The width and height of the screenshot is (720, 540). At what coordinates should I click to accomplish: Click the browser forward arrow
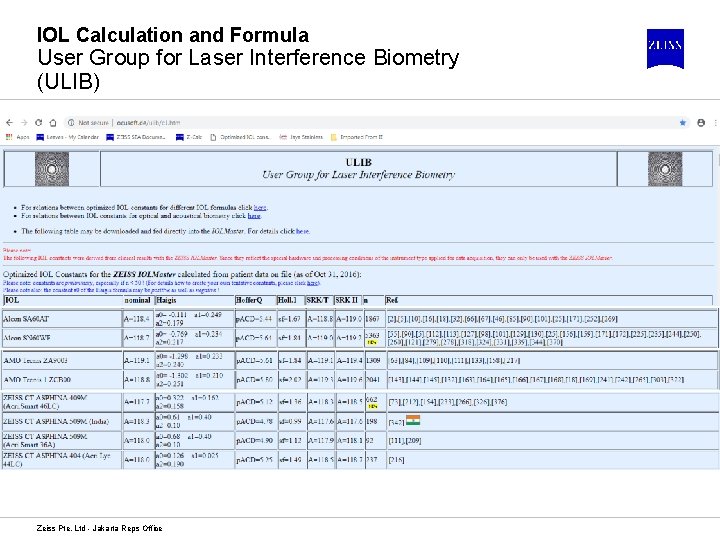(x=24, y=123)
